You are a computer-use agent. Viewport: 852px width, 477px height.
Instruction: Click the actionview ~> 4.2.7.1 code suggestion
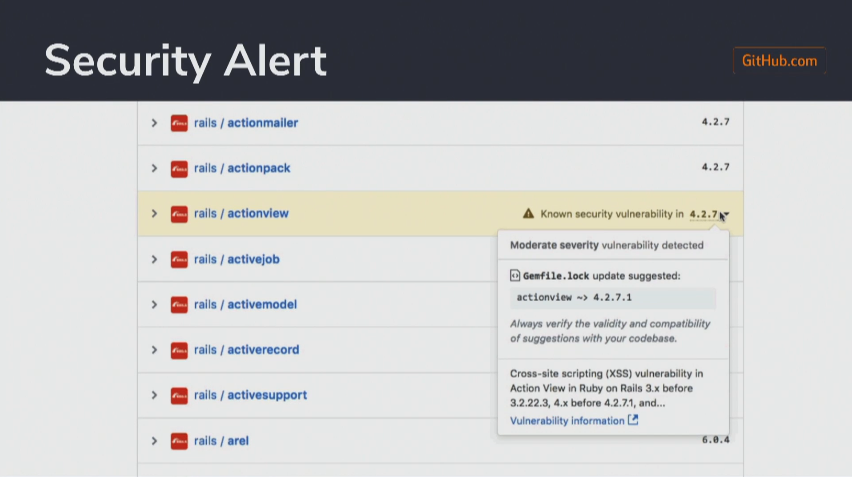(574, 298)
